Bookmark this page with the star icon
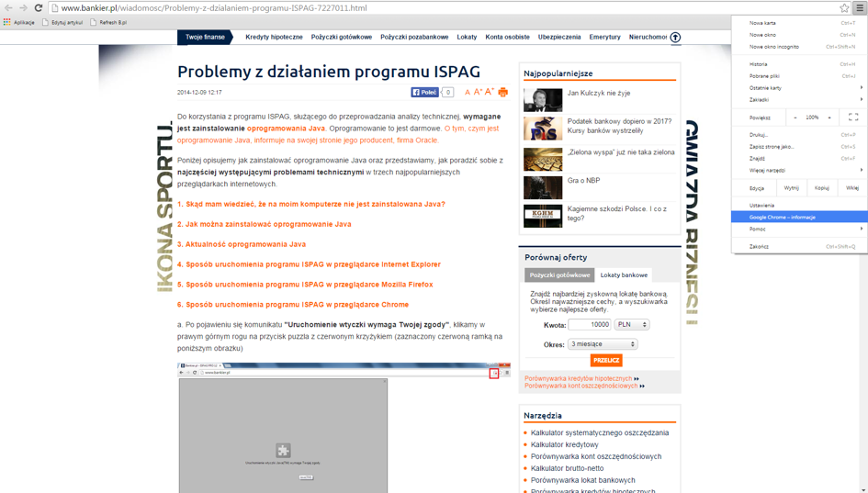The width and height of the screenshot is (868, 493). [x=844, y=7]
